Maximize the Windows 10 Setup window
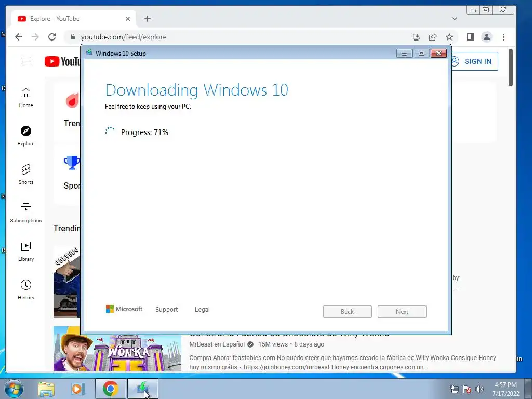532x399 pixels. coord(421,54)
